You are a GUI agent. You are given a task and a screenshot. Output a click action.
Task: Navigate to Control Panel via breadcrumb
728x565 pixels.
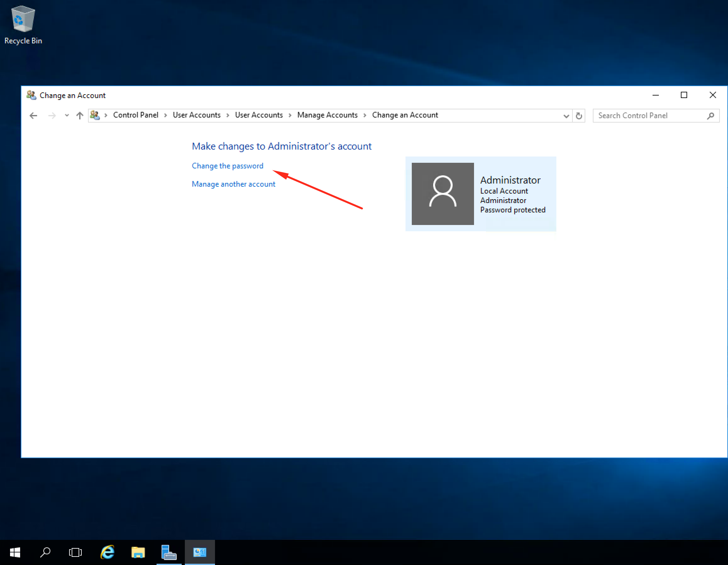pyautogui.click(x=136, y=115)
